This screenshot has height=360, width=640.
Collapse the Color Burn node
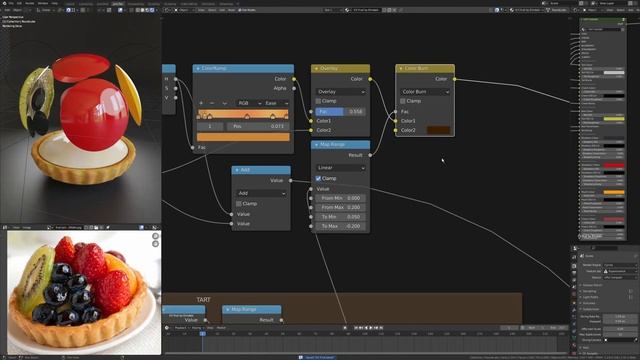(401, 69)
